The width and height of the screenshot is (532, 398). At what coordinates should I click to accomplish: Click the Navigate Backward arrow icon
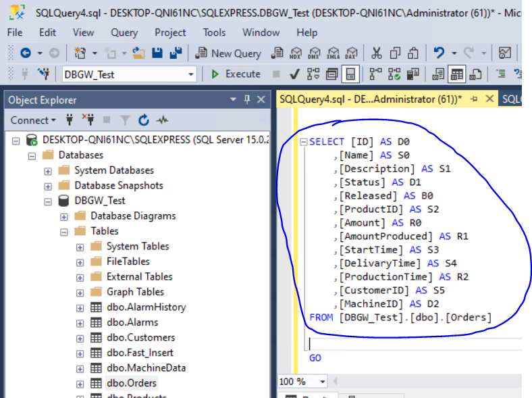coord(26,53)
